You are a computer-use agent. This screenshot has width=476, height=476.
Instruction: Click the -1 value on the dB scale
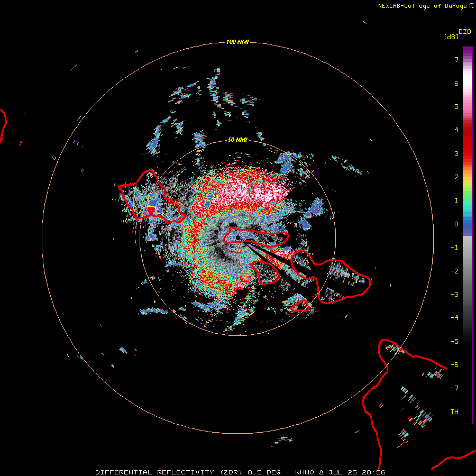click(454, 248)
